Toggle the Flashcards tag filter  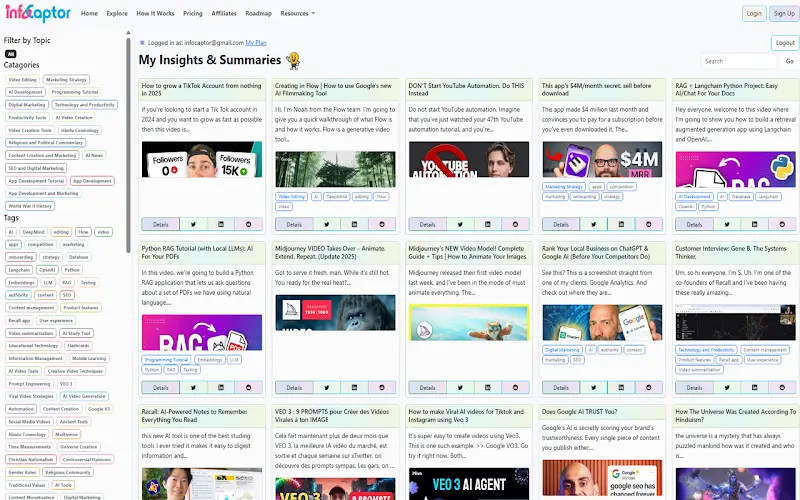[79, 345]
